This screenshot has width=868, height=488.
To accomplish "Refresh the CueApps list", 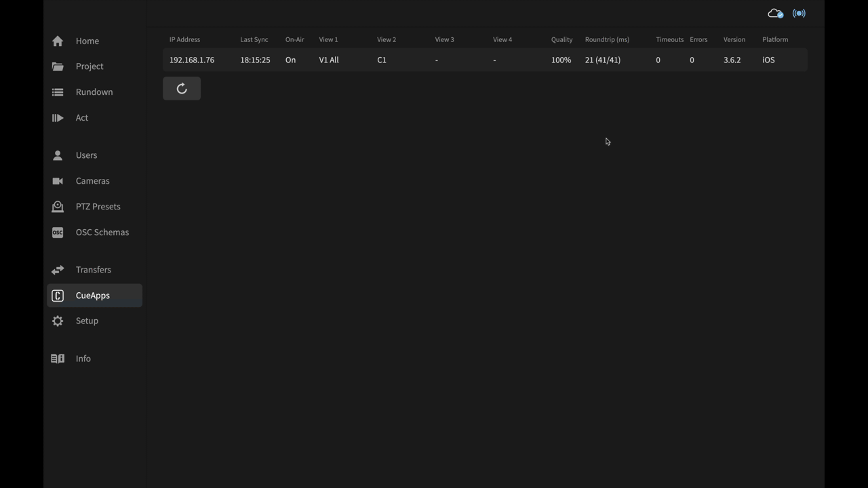I will pos(182,89).
